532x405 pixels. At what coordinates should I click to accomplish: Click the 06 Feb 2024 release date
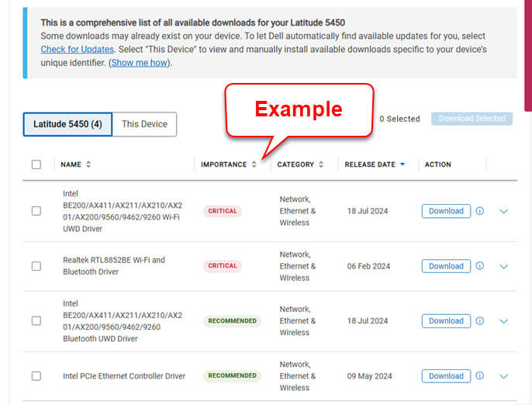point(368,266)
